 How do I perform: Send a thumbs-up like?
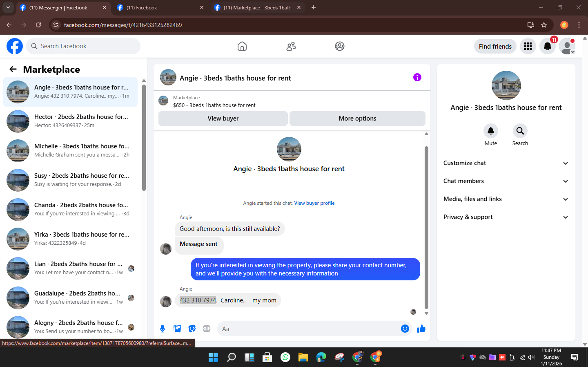[421, 329]
